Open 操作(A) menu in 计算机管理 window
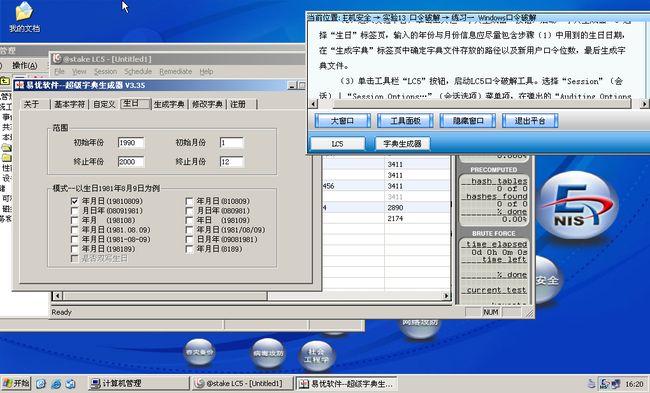This screenshot has width=650, height=393. click(x=25, y=66)
